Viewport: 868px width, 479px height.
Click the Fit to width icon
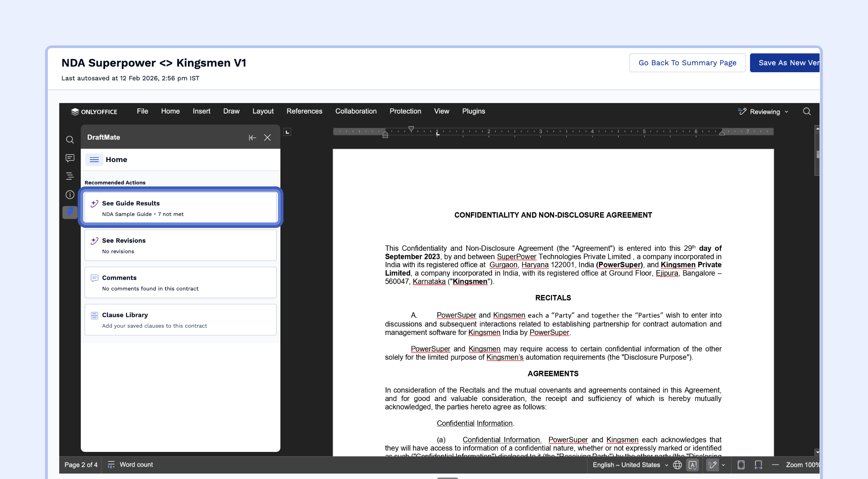tap(758, 465)
